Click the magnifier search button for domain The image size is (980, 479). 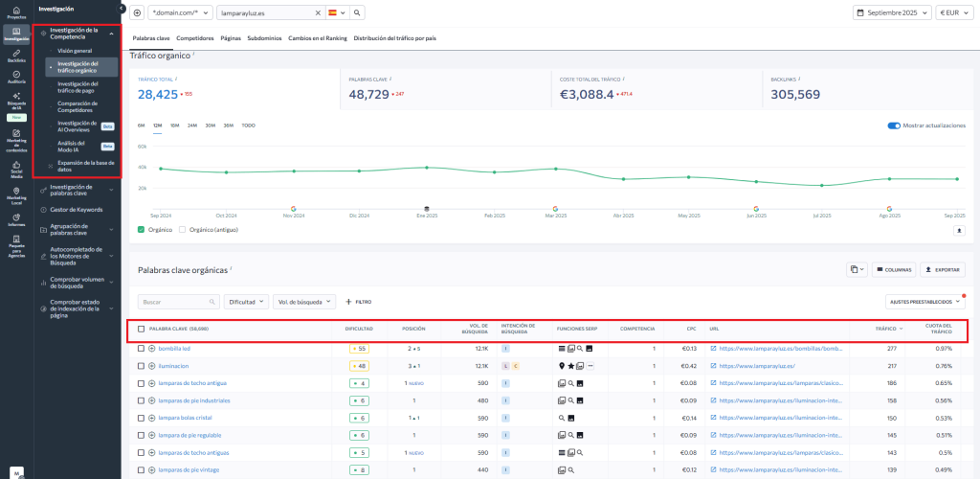[x=357, y=12]
